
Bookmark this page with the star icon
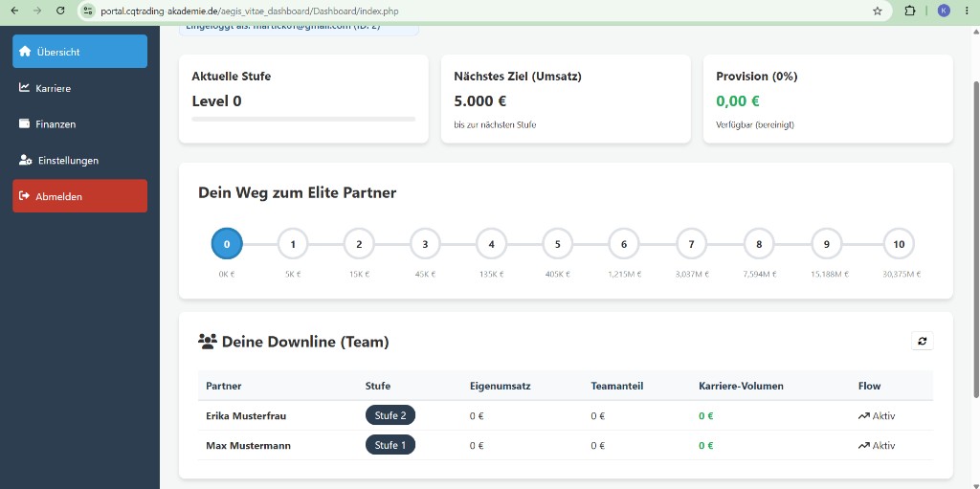877,11
